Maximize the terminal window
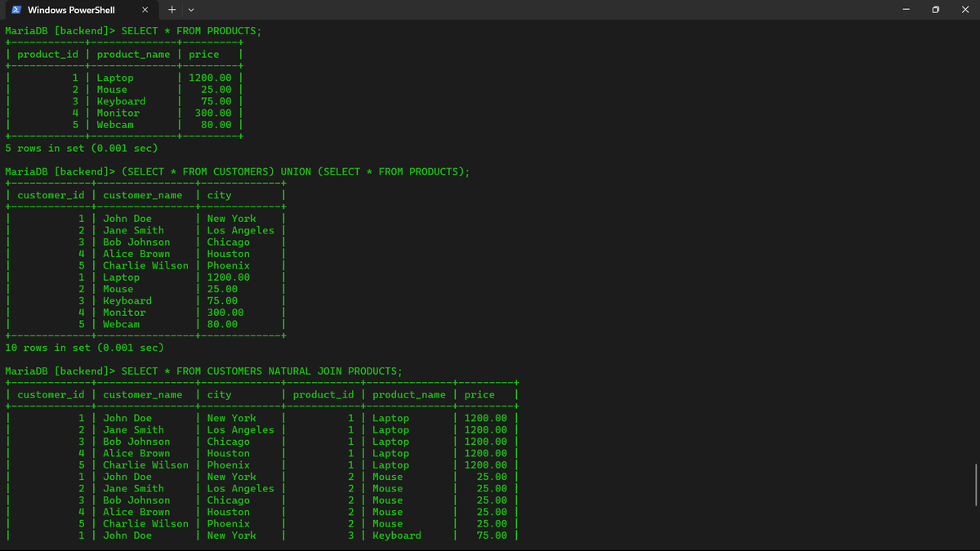Viewport: 980px width, 551px height. click(934, 9)
